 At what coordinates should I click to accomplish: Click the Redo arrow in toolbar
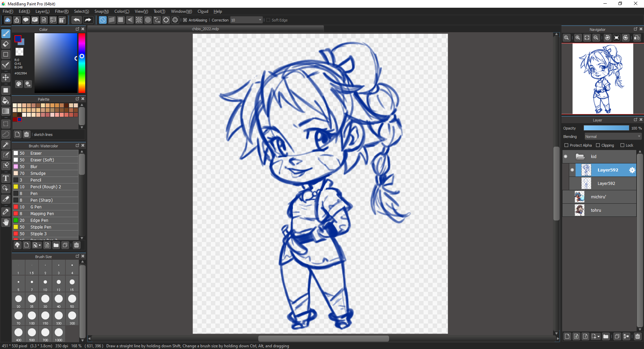[x=88, y=20]
